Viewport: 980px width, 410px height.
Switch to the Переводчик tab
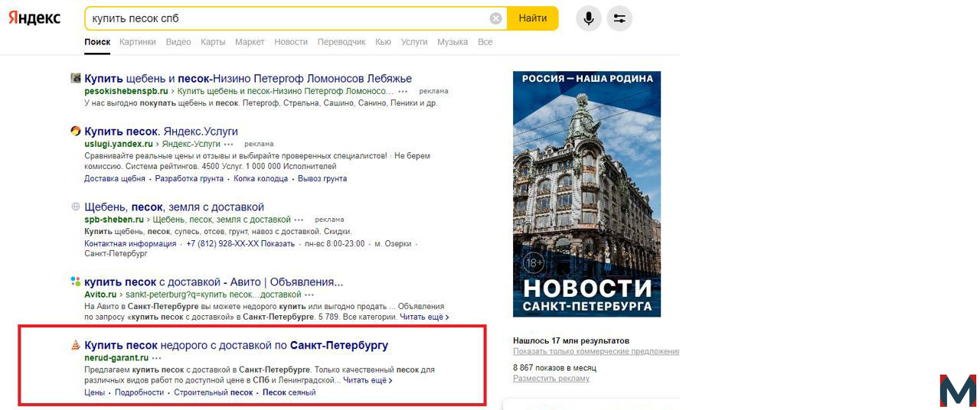pos(341,42)
